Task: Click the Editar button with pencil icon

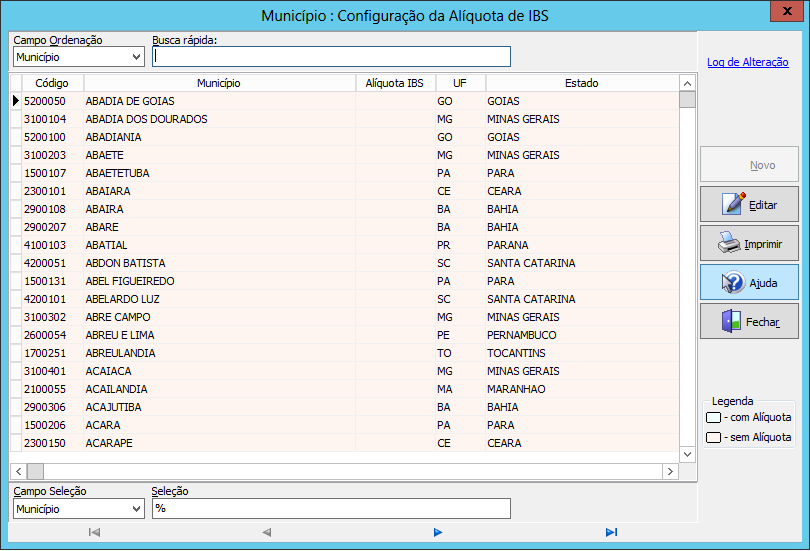Action: (749, 204)
